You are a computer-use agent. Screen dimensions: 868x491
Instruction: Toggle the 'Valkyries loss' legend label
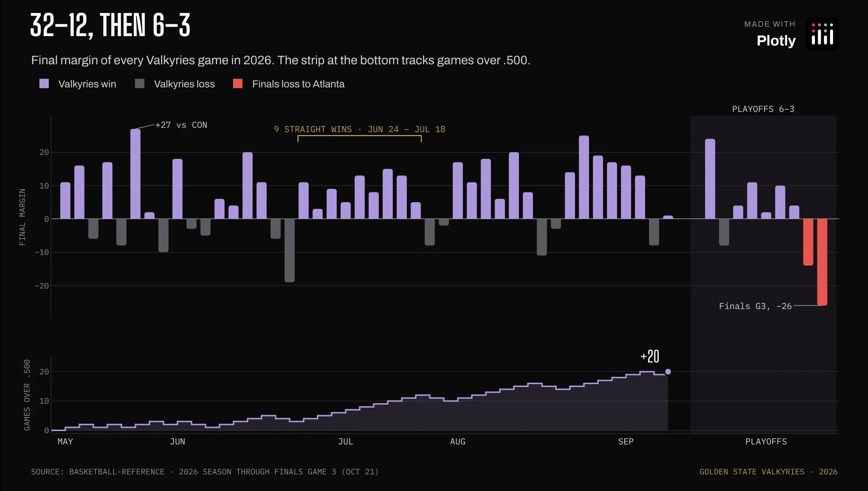(x=184, y=84)
